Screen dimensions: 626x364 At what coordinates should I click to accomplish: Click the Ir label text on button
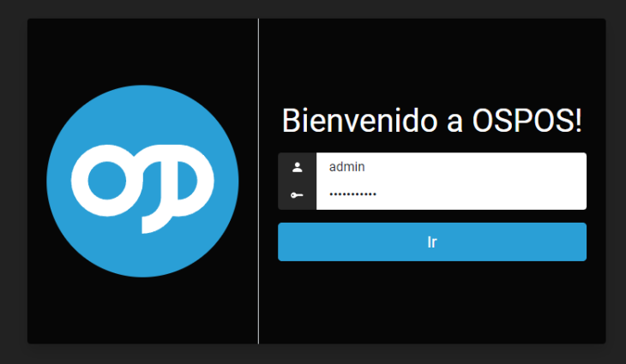[432, 242]
